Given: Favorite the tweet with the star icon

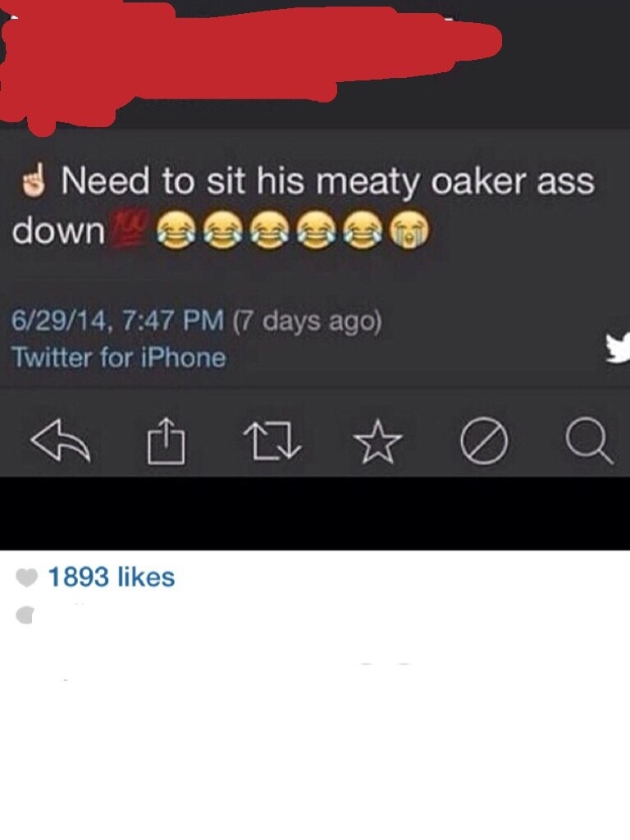Looking at the screenshot, I should tap(378, 441).
